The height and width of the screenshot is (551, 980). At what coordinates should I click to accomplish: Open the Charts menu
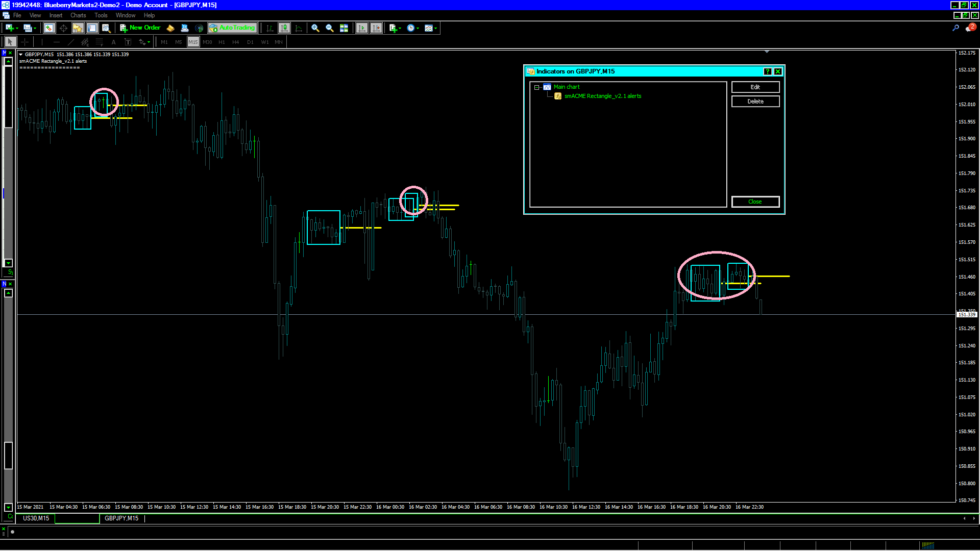click(78, 15)
